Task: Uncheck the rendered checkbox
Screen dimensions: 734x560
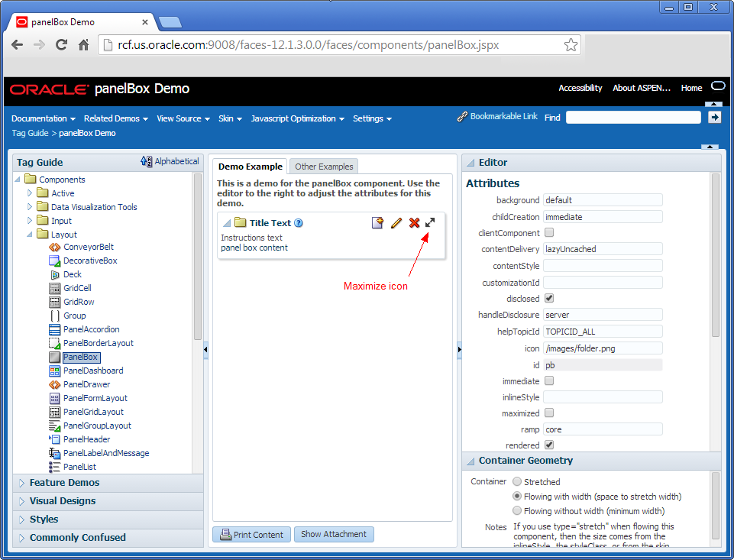Action: click(550, 445)
